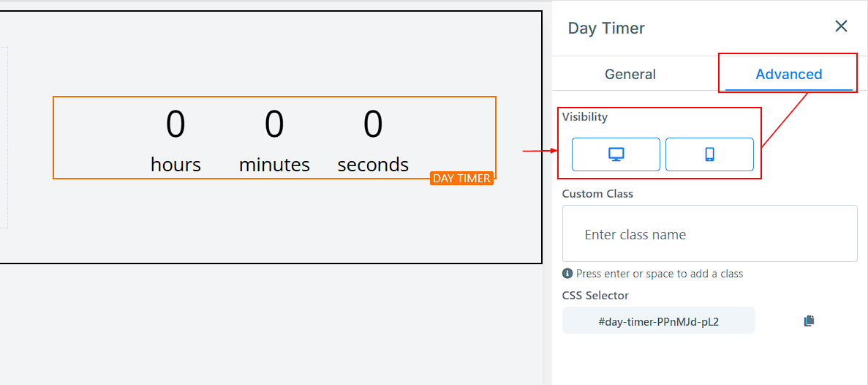This screenshot has height=385, width=868.
Task: Click the Visibility section label
Action: click(x=584, y=116)
